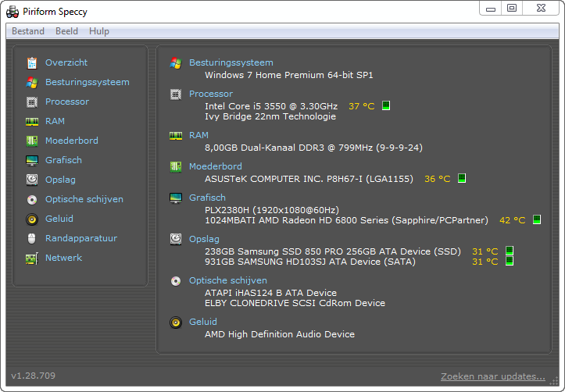Viewport: 565px width, 392px height.
Task: Click the hard drive icon beside sidebar Opslag
Action: pos(32,180)
